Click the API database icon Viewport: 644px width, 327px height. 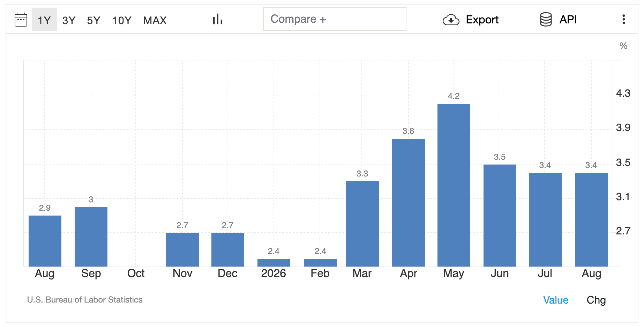tap(546, 20)
